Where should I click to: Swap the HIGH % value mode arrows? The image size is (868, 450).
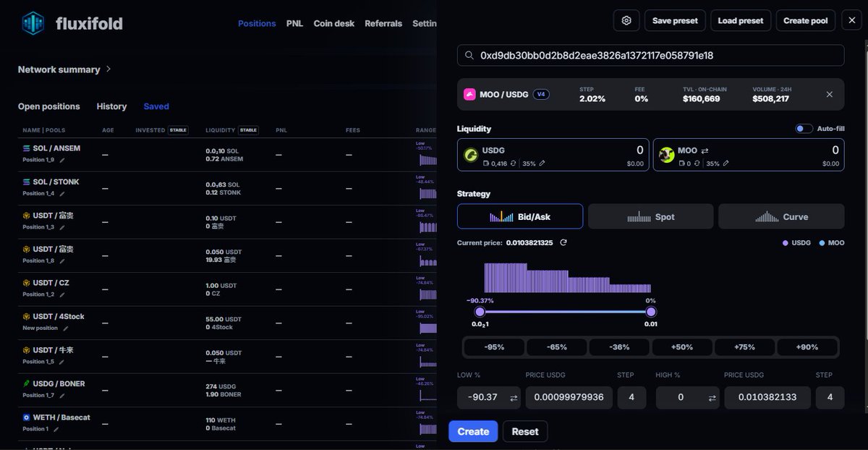[712, 398]
